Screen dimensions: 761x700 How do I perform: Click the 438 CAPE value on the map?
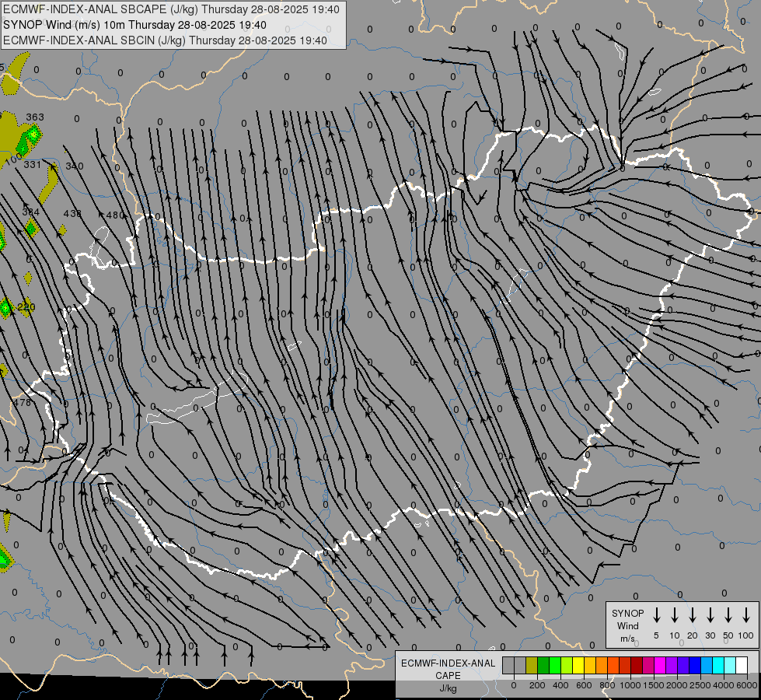[x=72, y=213]
